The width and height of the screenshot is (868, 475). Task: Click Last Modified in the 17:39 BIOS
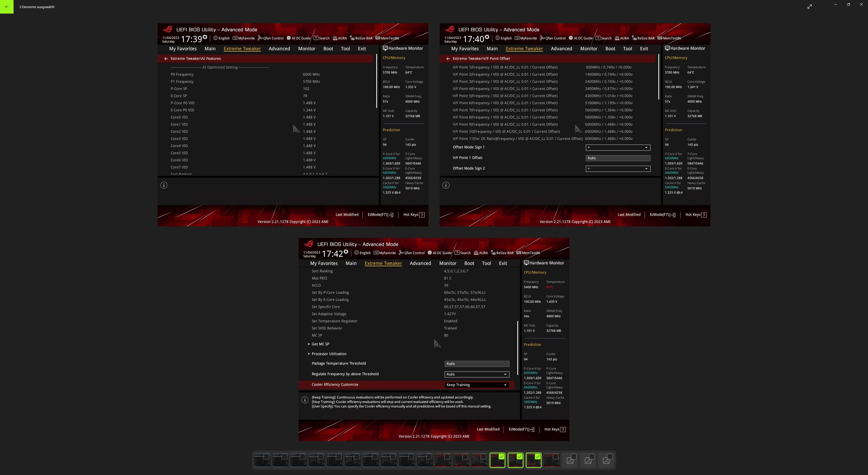[x=347, y=214]
